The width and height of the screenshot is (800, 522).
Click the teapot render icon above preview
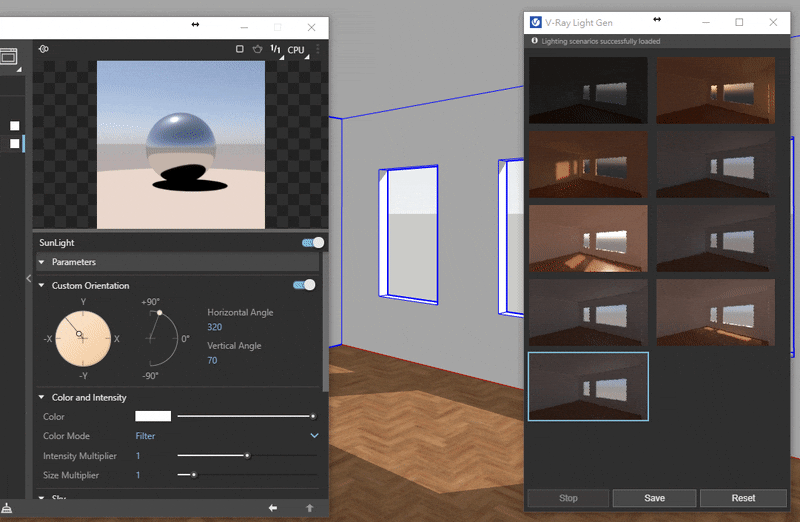tap(257, 49)
